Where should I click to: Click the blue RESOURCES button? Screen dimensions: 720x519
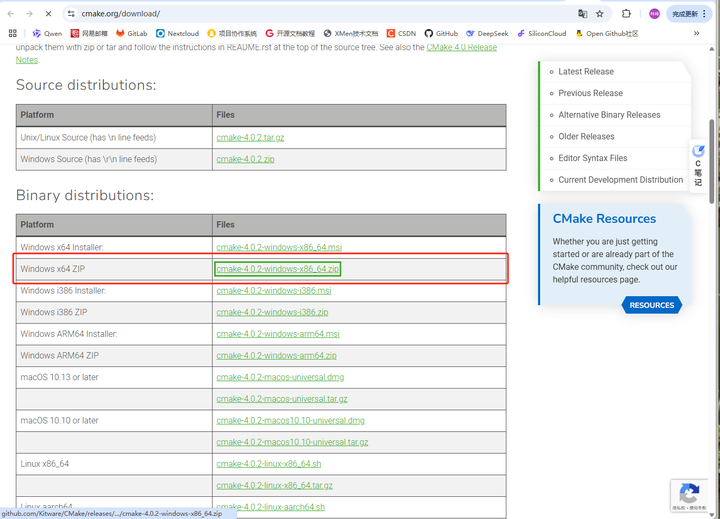[x=652, y=305]
